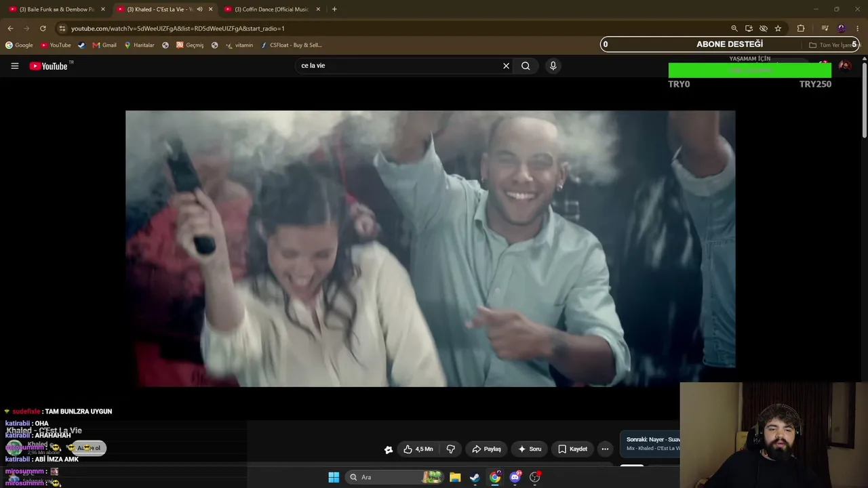Click the remix icon left of like button

tap(388, 449)
